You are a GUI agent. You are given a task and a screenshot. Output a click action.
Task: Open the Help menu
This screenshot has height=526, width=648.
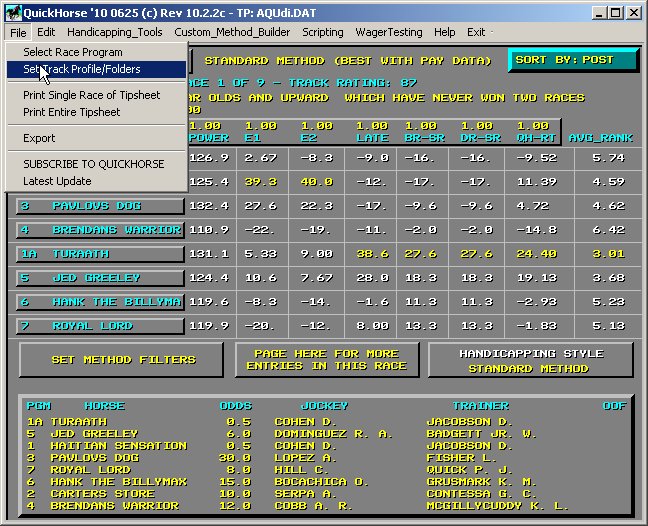pyautogui.click(x=444, y=32)
